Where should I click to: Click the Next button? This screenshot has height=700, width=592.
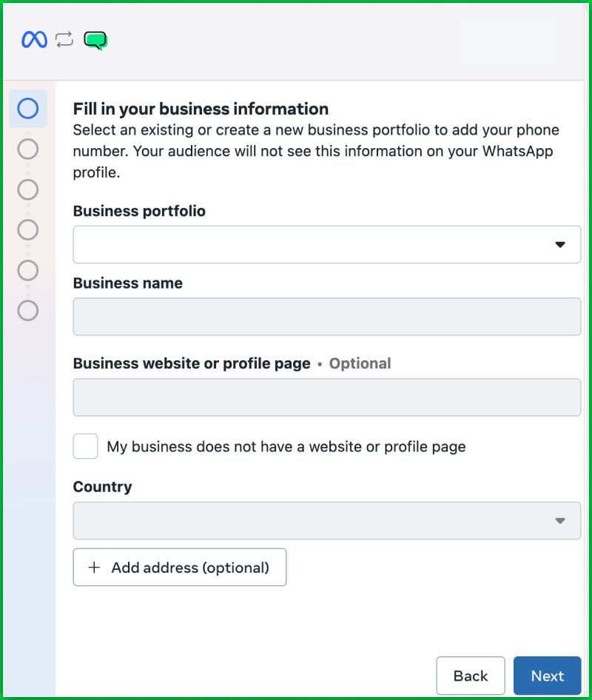[547, 676]
